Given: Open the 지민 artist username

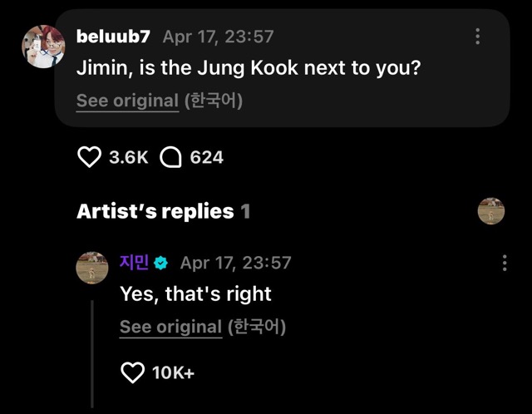Looking at the screenshot, I should tap(134, 263).
